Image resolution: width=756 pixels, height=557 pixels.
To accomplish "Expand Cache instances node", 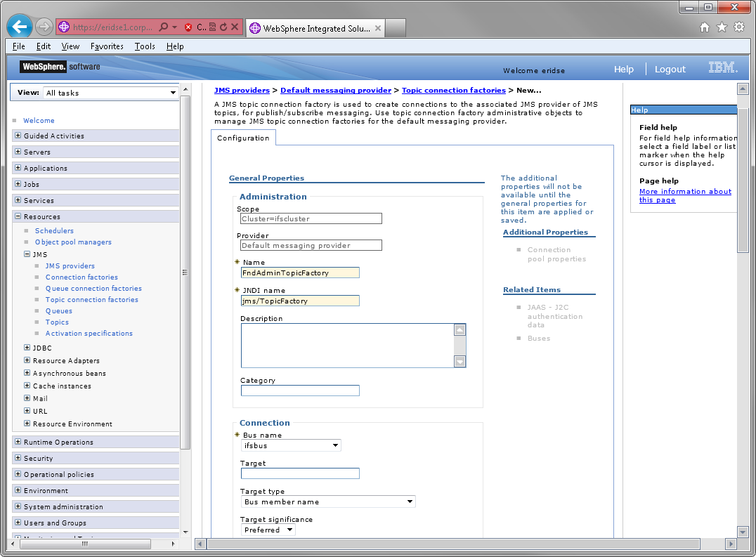I will point(27,386).
